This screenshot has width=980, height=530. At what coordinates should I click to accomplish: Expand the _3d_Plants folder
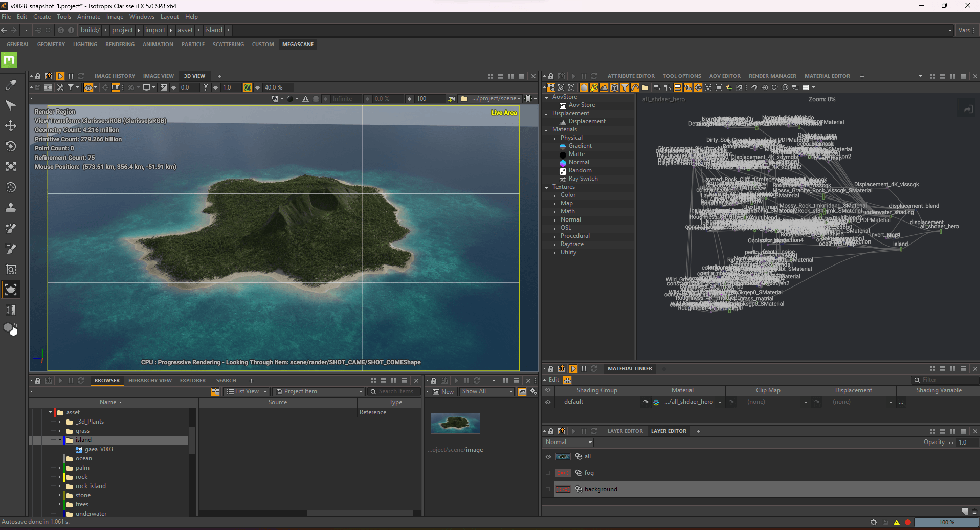(60, 422)
